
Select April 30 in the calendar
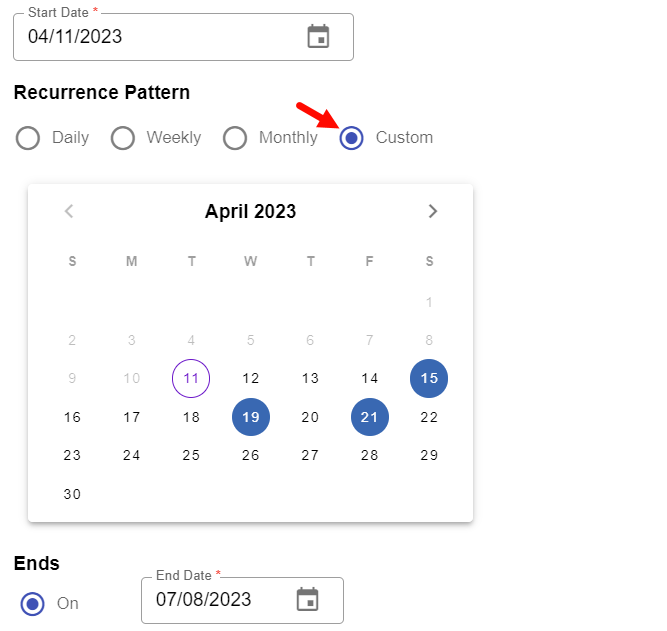click(72, 494)
